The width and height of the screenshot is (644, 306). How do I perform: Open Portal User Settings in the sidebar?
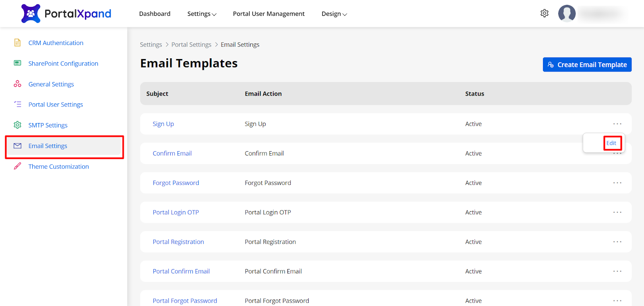pos(56,105)
